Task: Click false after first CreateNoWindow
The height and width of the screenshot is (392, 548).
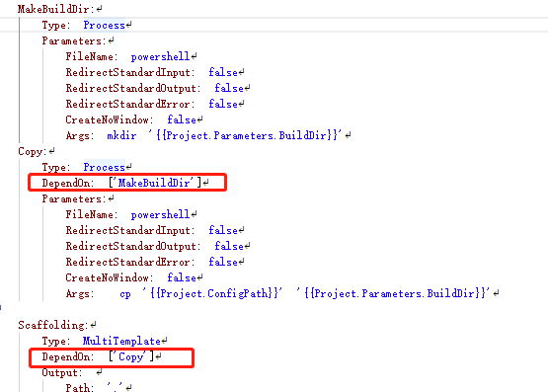Action: [x=182, y=119]
